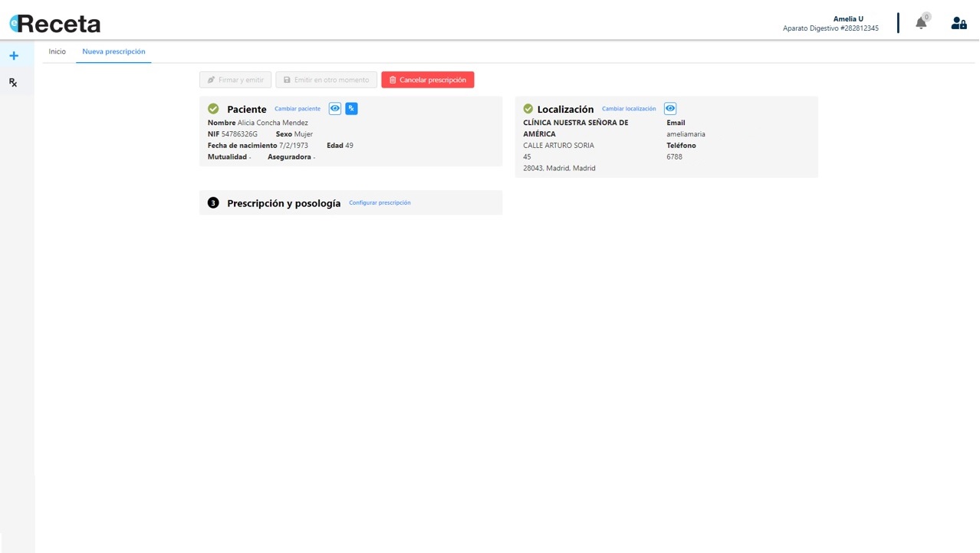This screenshot has width=980, height=553.
Task: Click the Amelia U user profile name
Action: 848,18
